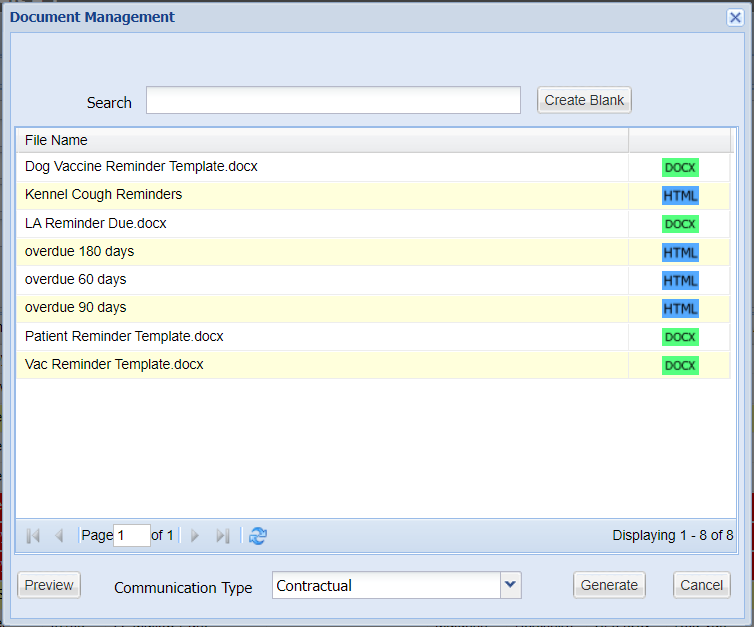The height and width of the screenshot is (627, 754).
Task: Click the Contractual communication type field
Action: [386, 585]
